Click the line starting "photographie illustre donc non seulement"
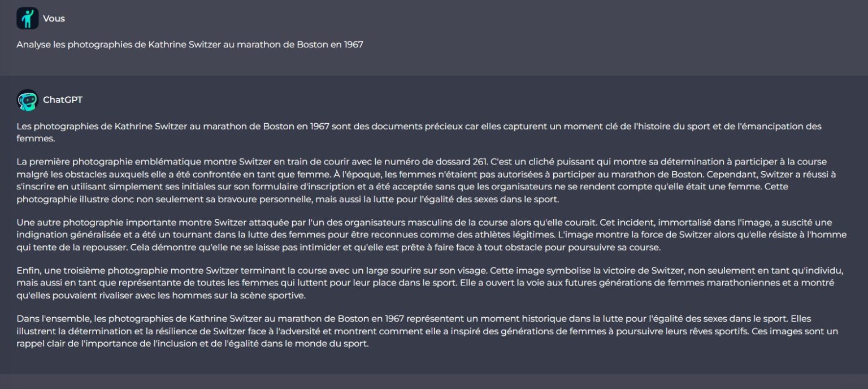The height and width of the screenshot is (389, 868). [288, 199]
